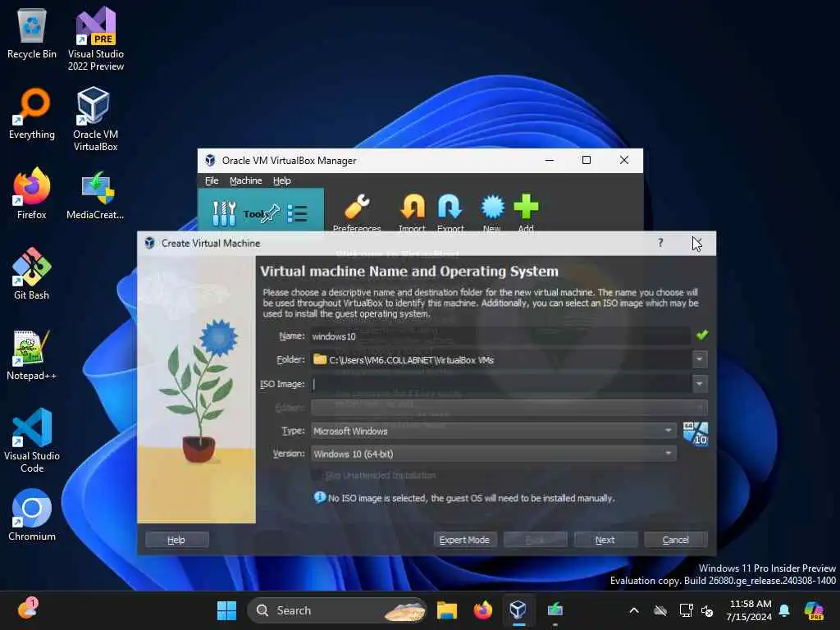Open the Machine menu in VirtualBox Manager
Image resolution: width=840 pixels, height=630 pixels.
point(246,180)
